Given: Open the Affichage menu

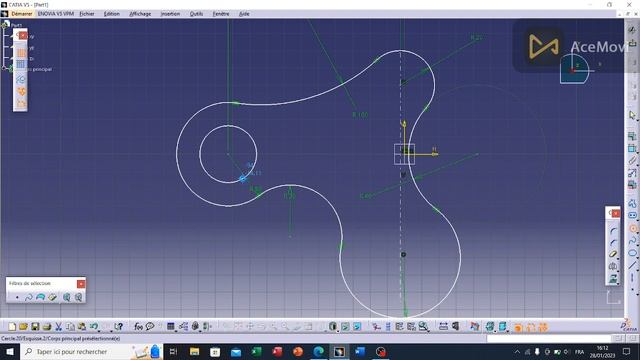Looking at the screenshot, I should pyautogui.click(x=140, y=14).
